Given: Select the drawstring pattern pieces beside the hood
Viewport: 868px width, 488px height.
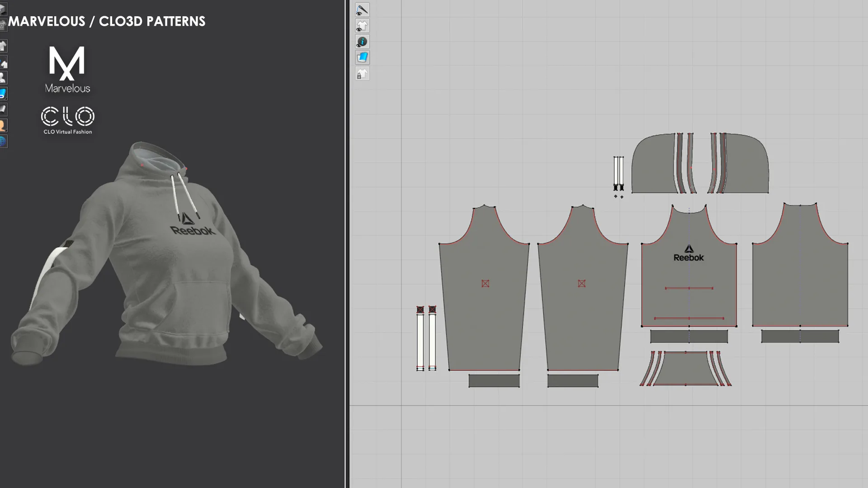Looking at the screenshot, I should coord(618,174).
